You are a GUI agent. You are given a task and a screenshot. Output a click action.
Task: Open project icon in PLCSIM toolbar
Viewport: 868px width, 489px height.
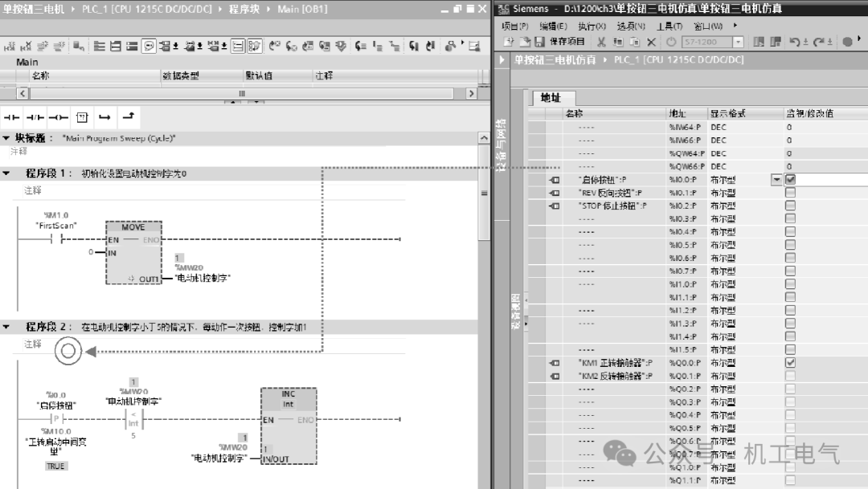click(524, 42)
